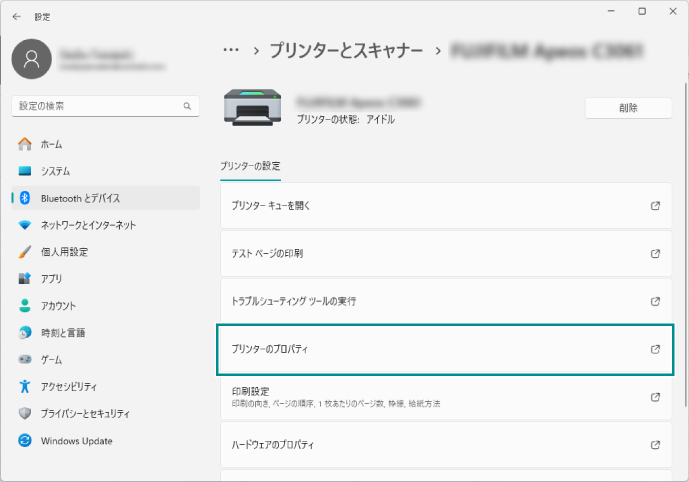Open Windows Update page
Image resolution: width=689 pixels, height=482 pixels.
click(76, 441)
